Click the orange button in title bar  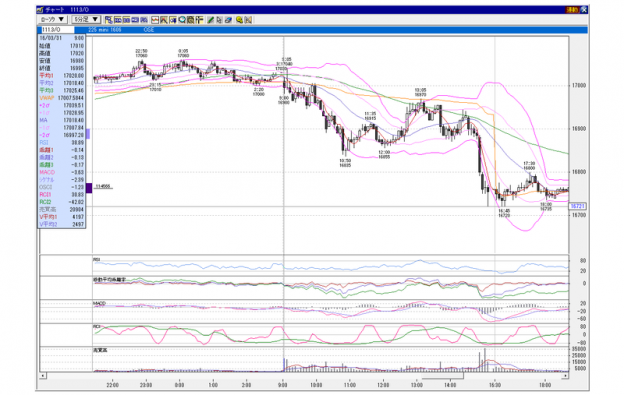pos(572,10)
